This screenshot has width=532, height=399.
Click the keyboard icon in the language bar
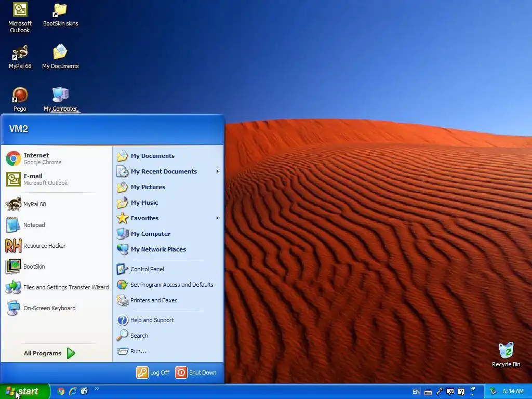(428, 392)
